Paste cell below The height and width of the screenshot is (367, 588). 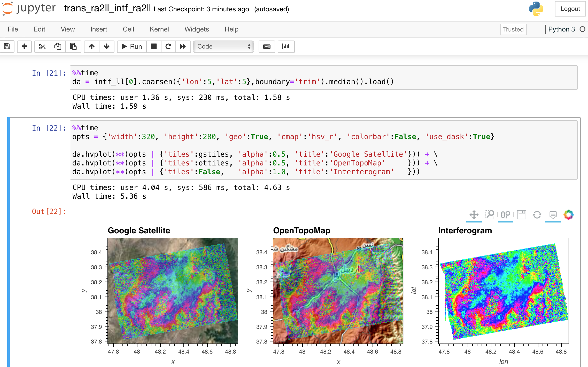pos(73,47)
